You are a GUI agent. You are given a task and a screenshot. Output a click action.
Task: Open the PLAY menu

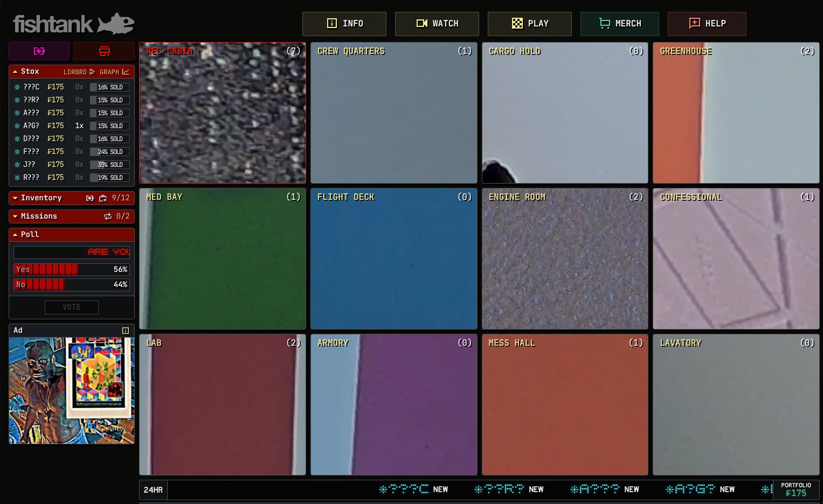coord(530,24)
